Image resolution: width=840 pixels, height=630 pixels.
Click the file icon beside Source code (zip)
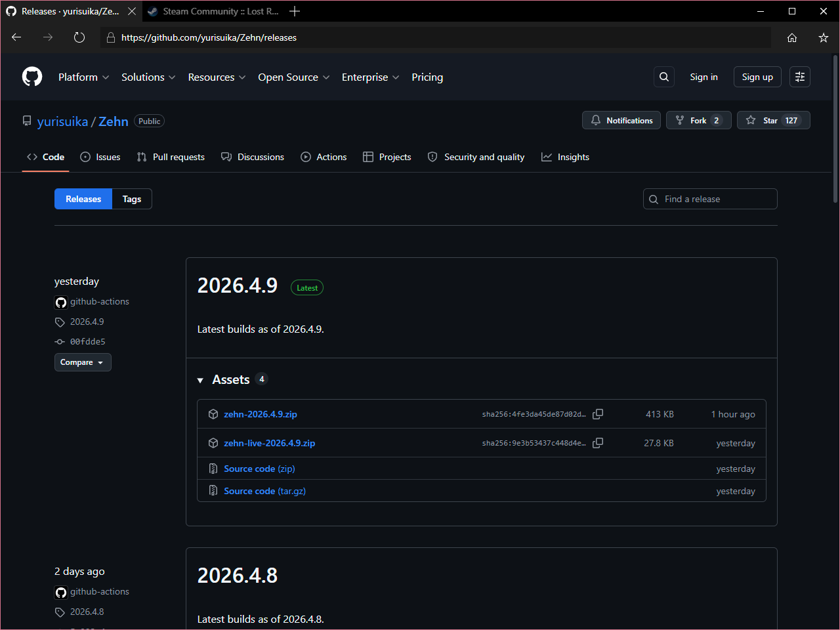(213, 469)
